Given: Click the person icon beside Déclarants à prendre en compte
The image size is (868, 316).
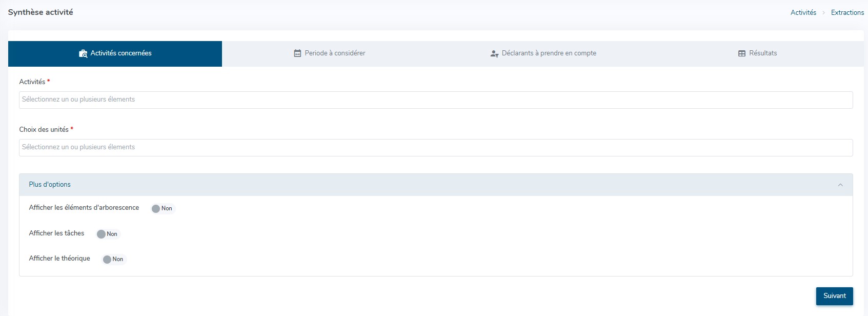Looking at the screenshot, I should click(494, 53).
